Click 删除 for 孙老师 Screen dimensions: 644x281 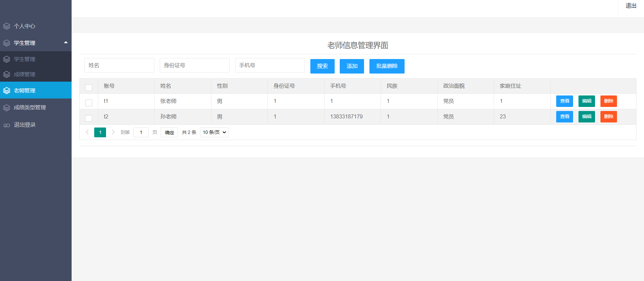pyautogui.click(x=609, y=117)
